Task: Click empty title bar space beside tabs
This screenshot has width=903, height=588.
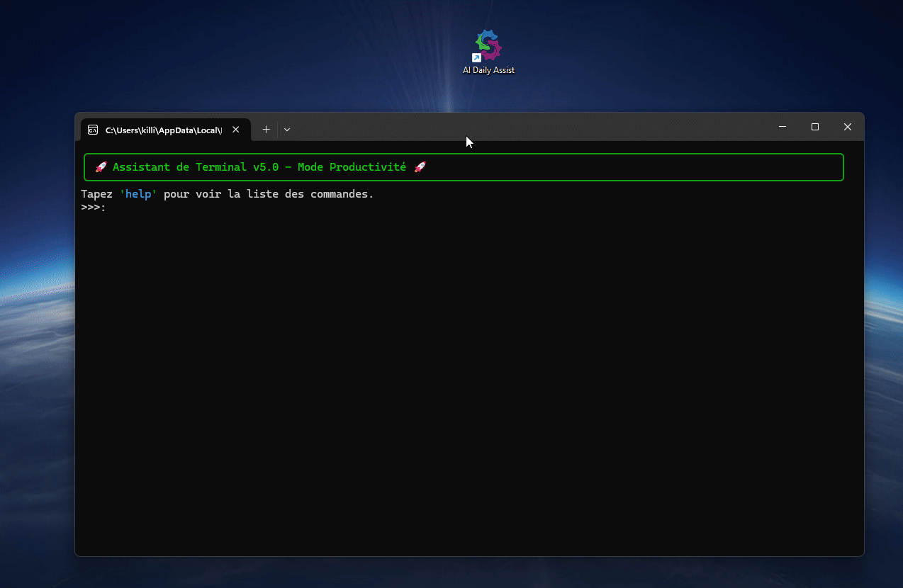Action: (532, 127)
